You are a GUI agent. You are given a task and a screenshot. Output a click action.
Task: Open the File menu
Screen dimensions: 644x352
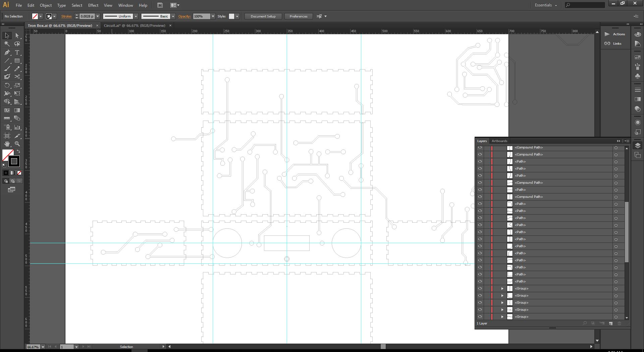19,5
